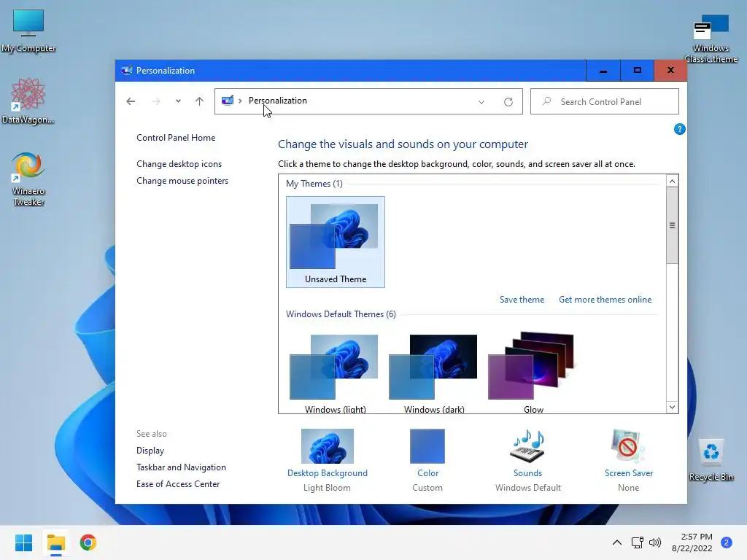The height and width of the screenshot is (560, 747).
Task: Open volume icon in system tray
Action: [x=655, y=542]
